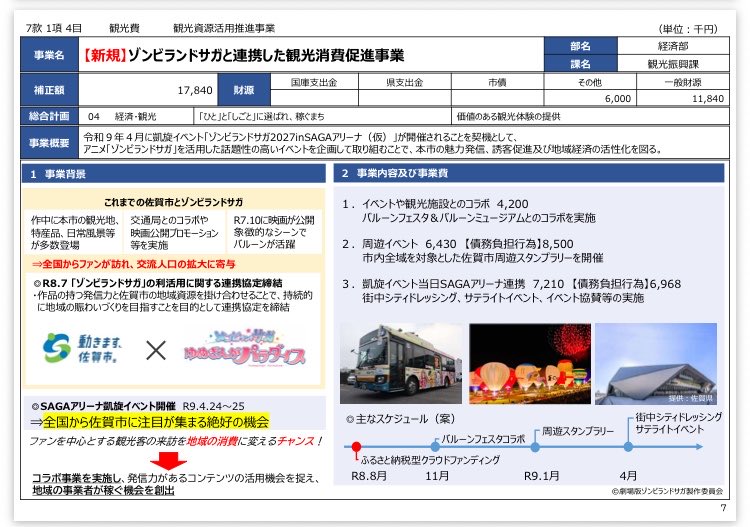Click the box about R7.10に映画が公開
Image resolution: width=750 pixels, height=527 pixels.
click(274, 232)
